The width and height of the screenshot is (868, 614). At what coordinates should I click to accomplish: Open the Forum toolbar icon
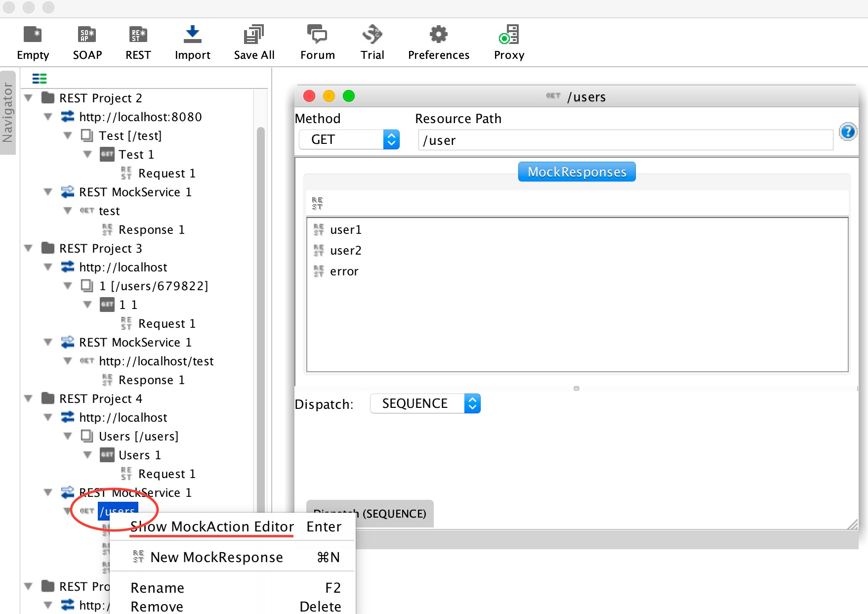(317, 35)
